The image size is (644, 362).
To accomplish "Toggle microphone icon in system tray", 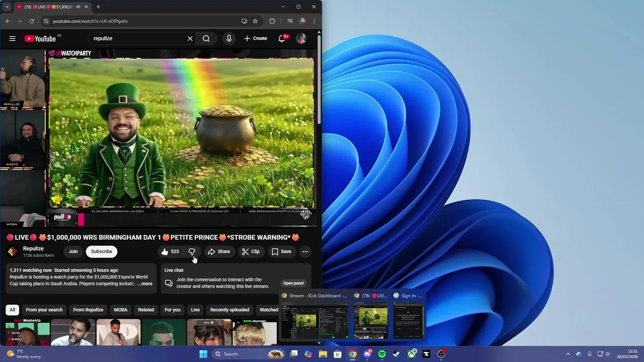I will coord(589,354).
